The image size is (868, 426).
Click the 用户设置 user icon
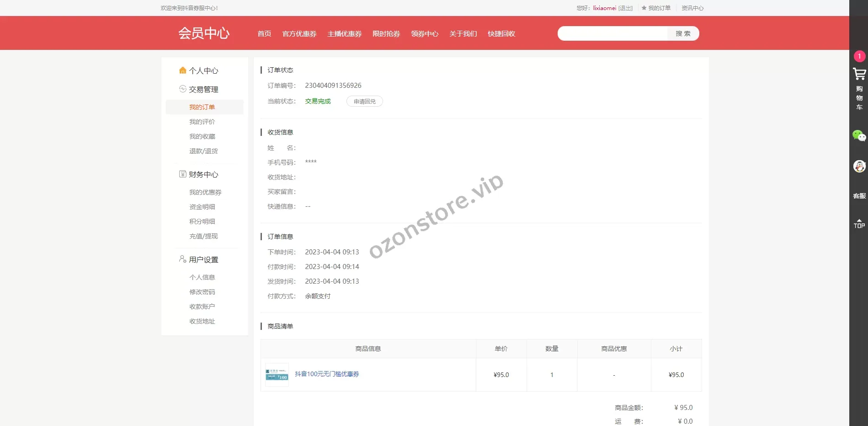[x=182, y=259]
